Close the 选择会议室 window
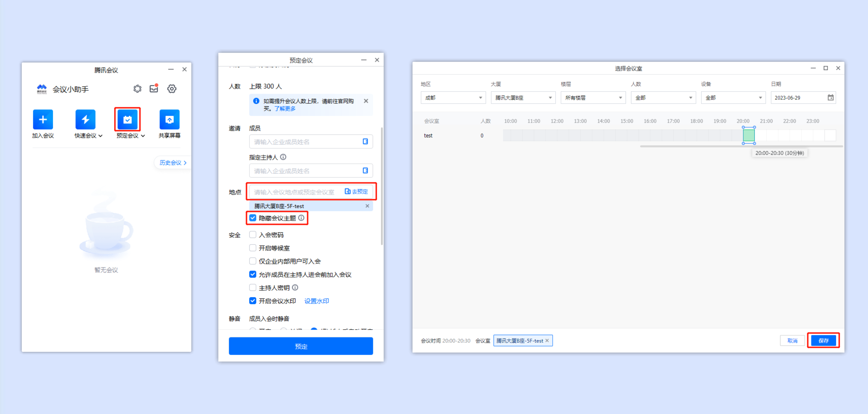This screenshot has height=414, width=868. tap(838, 68)
